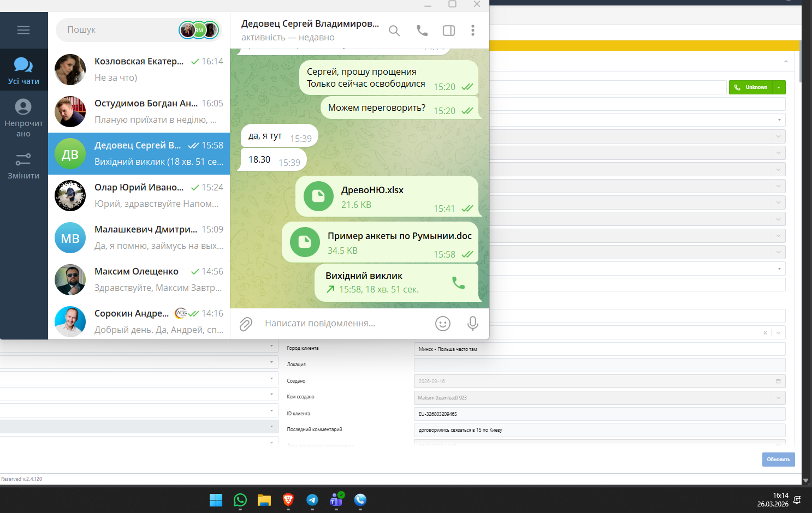Viewport: 812px width, 513px height.
Task: Open WhatsApp from the Windows taskbar
Action: point(240,500)
